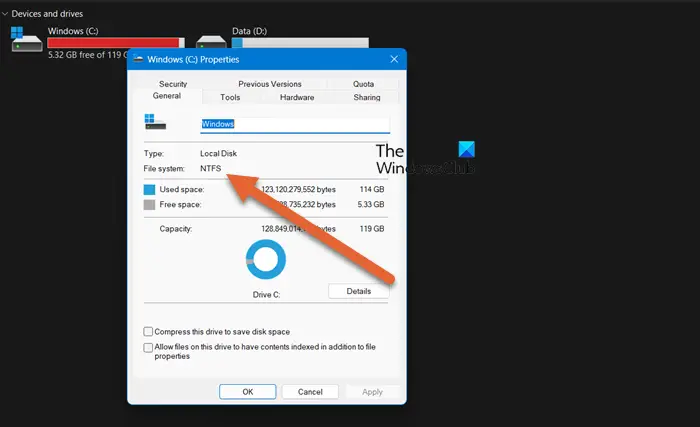Click the 5.32 GB free text under Windows (C:)

pos(88,55)
